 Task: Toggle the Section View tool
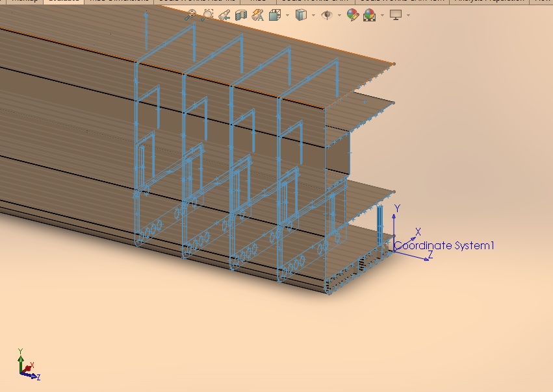(x=241, y=15)
